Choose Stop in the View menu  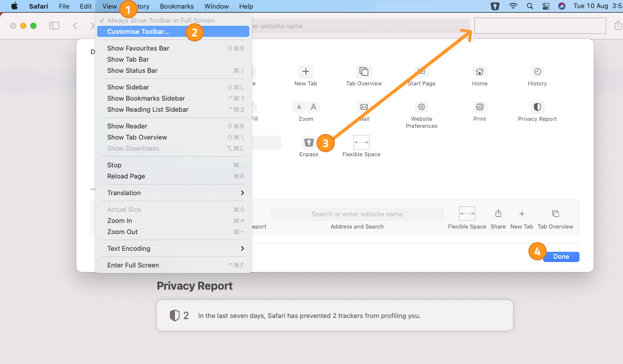click(x=173, y=165)
